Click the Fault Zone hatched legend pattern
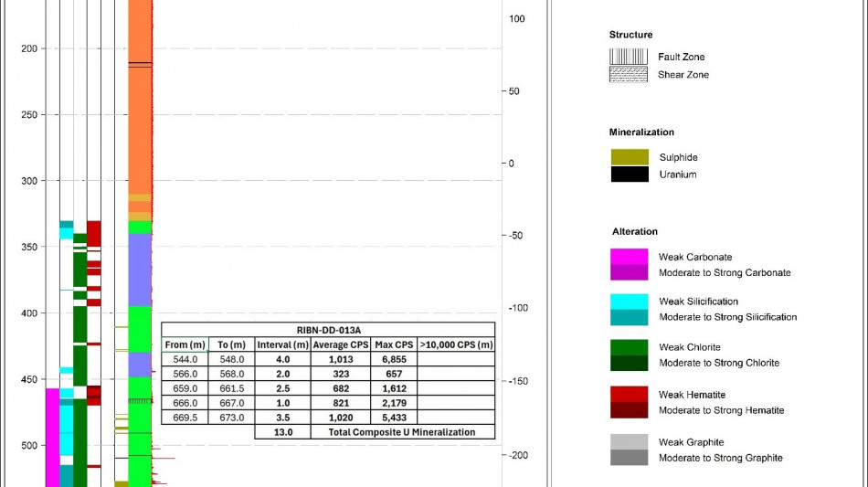The height and width of the screenshot is (487, 868). (x=629, y=57)
